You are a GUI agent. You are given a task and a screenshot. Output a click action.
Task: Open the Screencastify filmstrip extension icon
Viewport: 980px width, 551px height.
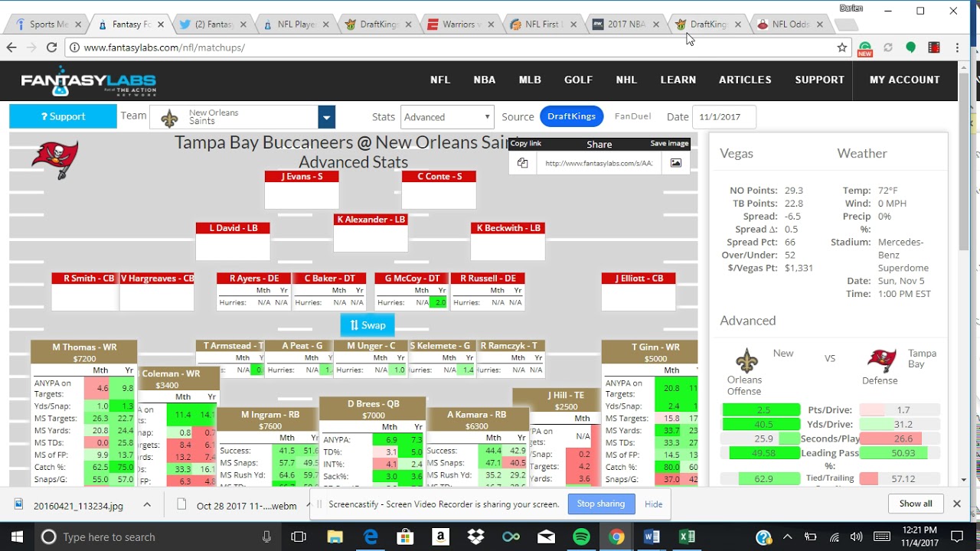tap(934, 47)
